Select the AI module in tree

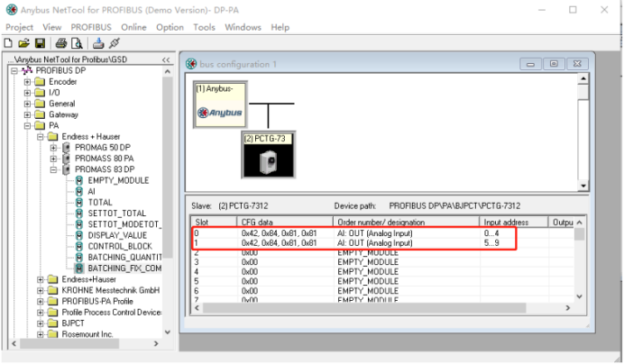tap(92, 191)
